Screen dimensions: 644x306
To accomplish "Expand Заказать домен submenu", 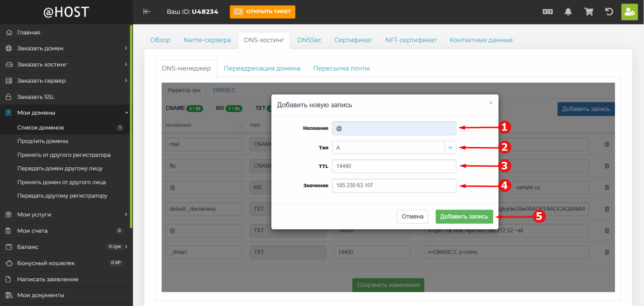I will pos(126,48).
